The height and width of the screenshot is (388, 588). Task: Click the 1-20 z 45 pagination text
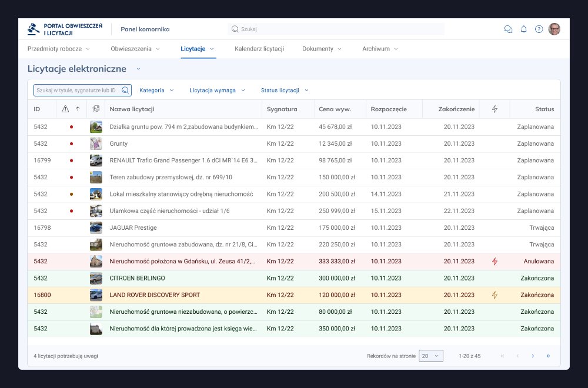coord(469,356)
